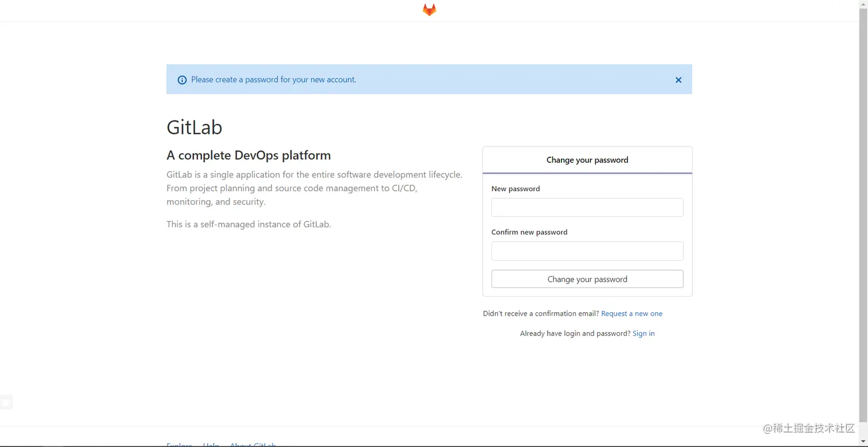868x447 pixels.
Task: Open the Sign in link
Action: pos(644,333)
